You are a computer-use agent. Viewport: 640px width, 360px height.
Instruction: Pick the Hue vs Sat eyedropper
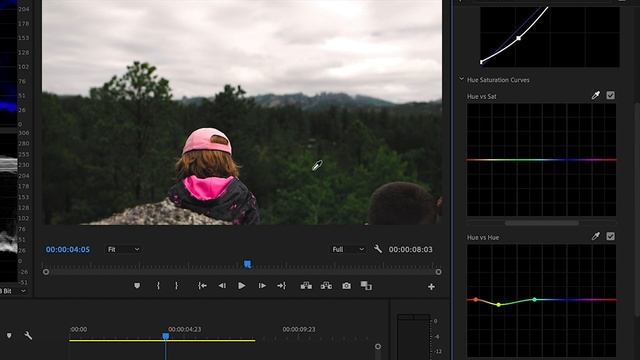596,96
